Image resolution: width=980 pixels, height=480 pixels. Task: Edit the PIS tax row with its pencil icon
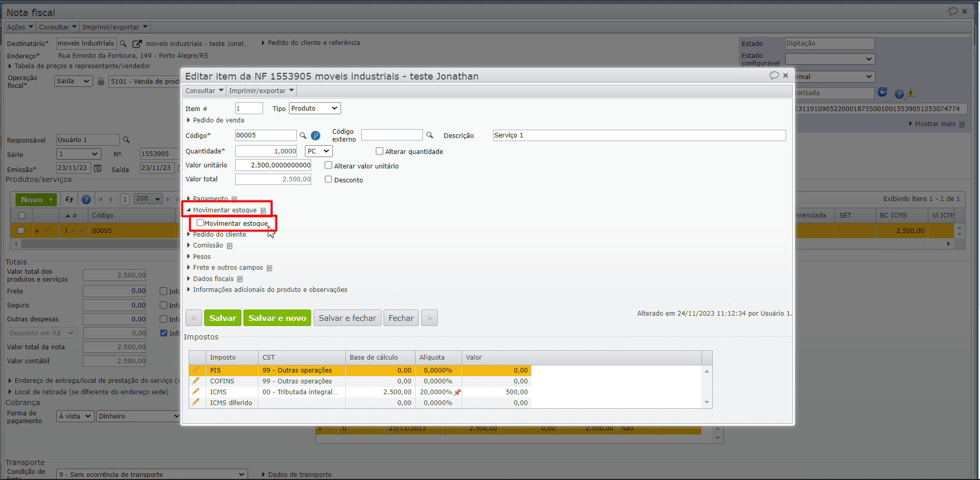tap(195, 370)
